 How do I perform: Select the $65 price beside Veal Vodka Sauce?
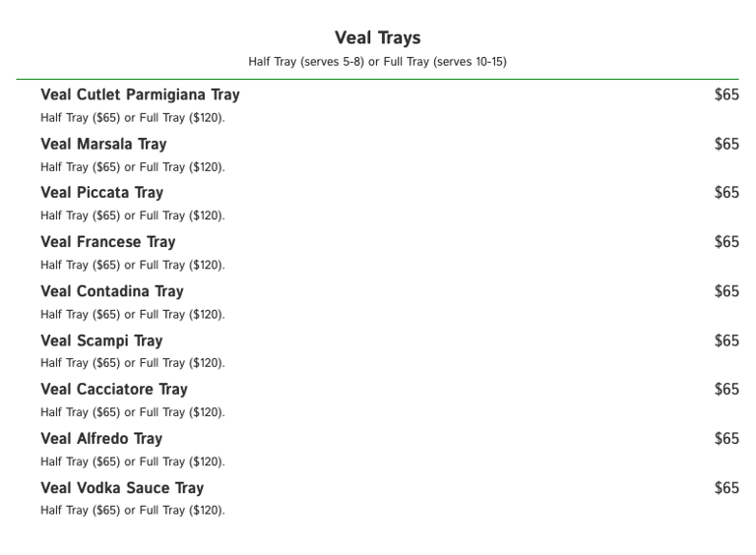coord(726,488)
